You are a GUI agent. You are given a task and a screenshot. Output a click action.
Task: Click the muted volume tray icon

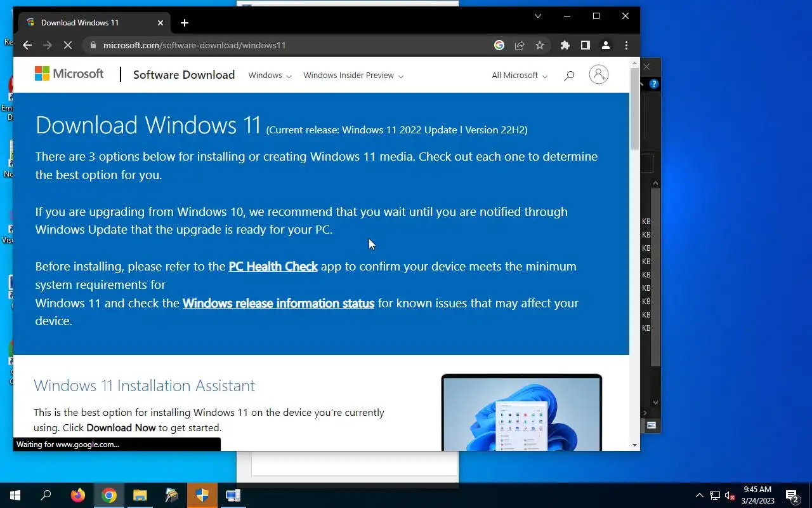coord(730,495)
